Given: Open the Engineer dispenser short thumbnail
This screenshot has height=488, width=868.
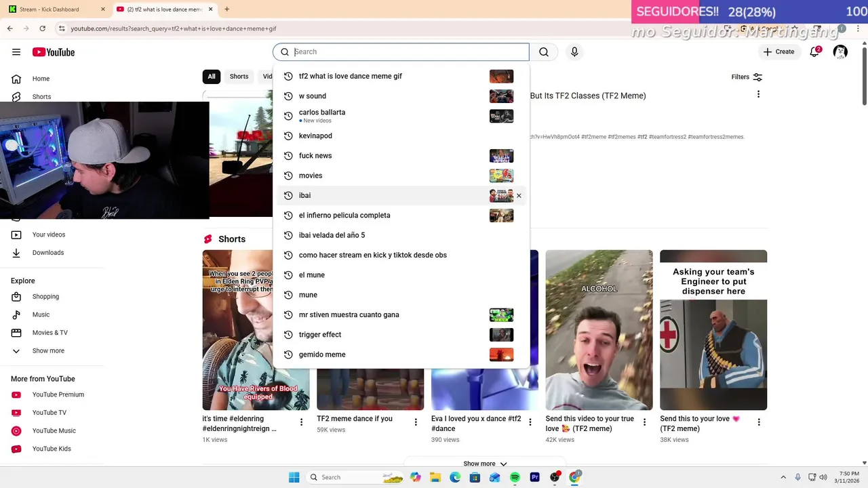Looking at the screenshot, I should tap(713, 330).
